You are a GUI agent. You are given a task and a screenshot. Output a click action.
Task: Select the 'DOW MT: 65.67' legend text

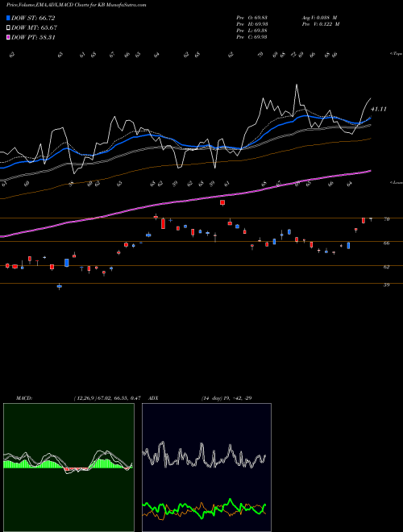point(34,28)
